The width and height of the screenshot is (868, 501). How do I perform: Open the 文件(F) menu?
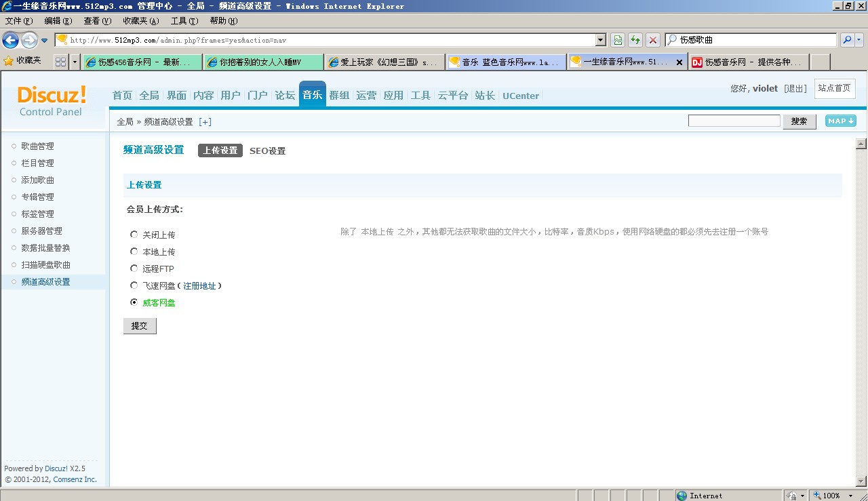[x=19, y=21]
